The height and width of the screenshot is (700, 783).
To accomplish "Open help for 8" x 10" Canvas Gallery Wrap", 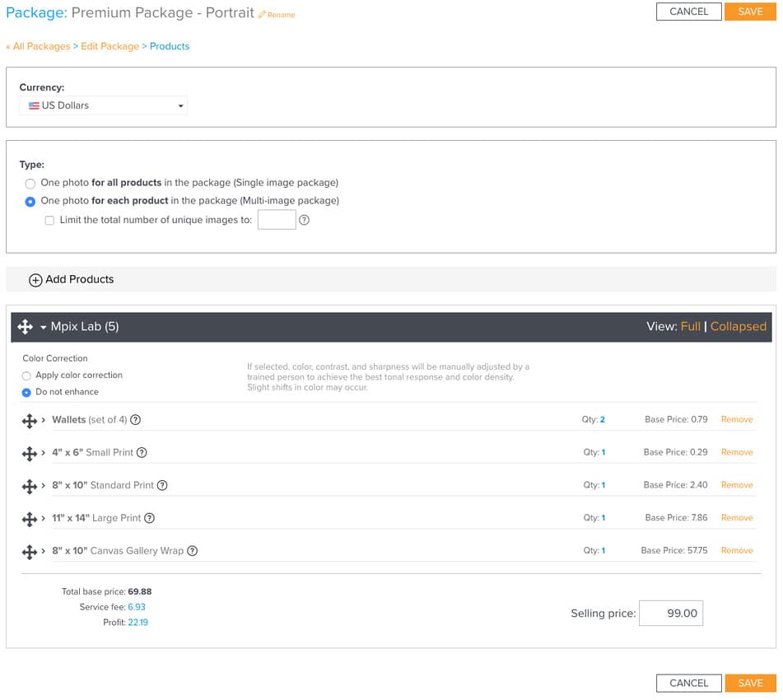I will pos(193,551).
